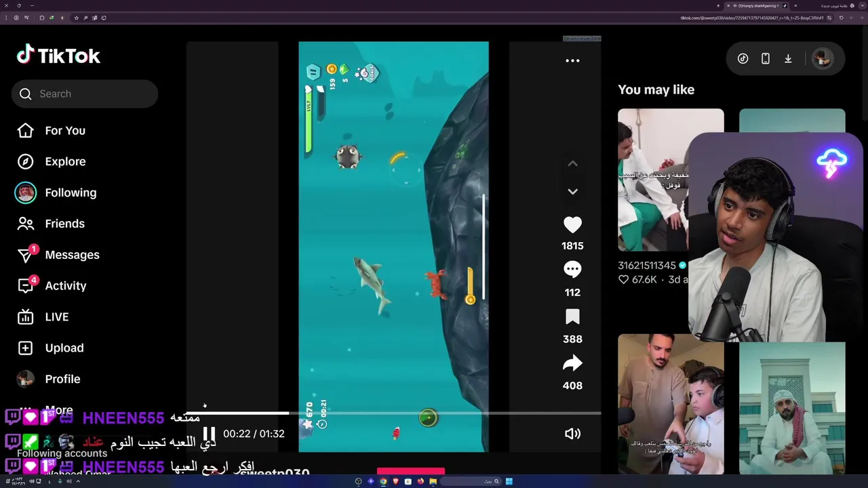Open File Explorer from the taskbar
Screen dimensions: 868x488
pos(433,482)
